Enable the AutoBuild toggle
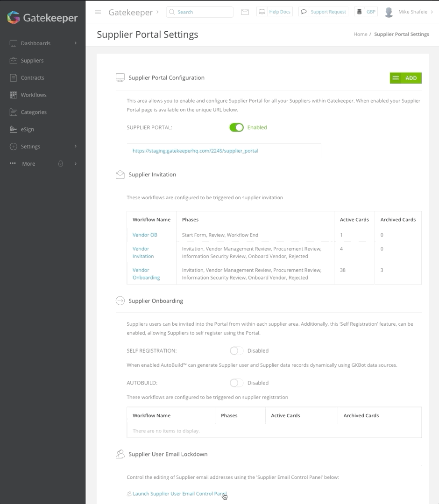This screenshot has width=439, height=504. [236, 383]
